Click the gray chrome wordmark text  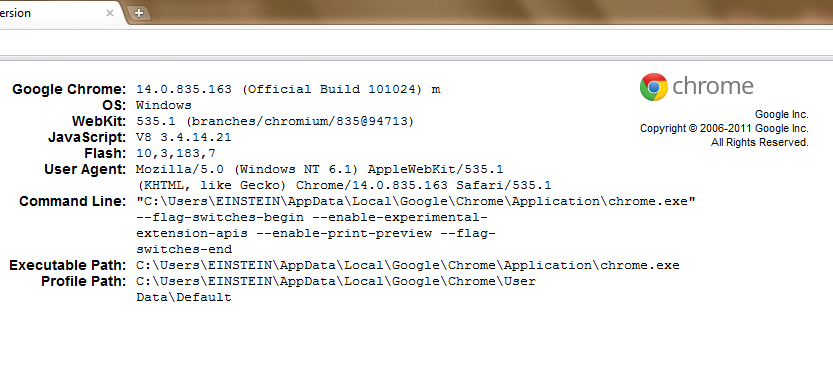[x=713, y=86]
